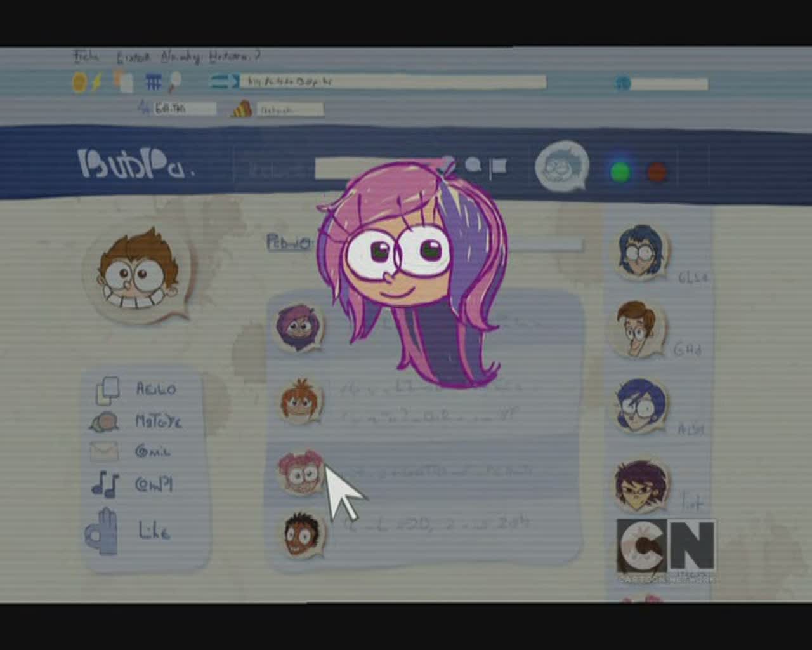Open the second handwritten menu in menu bar
This screenshot has width=812, height=650.
click(133, 57)
